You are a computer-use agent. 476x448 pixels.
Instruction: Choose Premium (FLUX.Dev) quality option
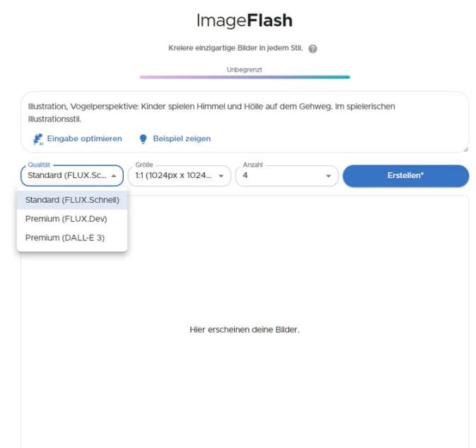[66, 219]
